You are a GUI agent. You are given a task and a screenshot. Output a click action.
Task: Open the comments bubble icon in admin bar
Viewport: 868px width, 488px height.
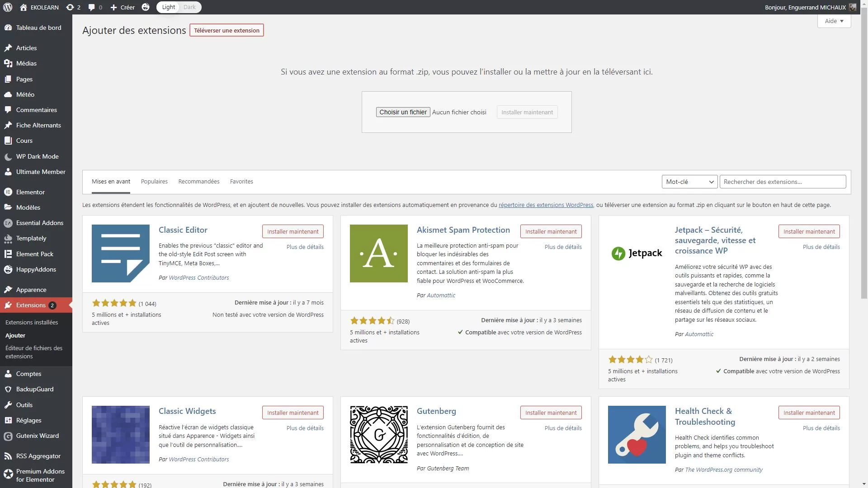click(x=92, y=7)
